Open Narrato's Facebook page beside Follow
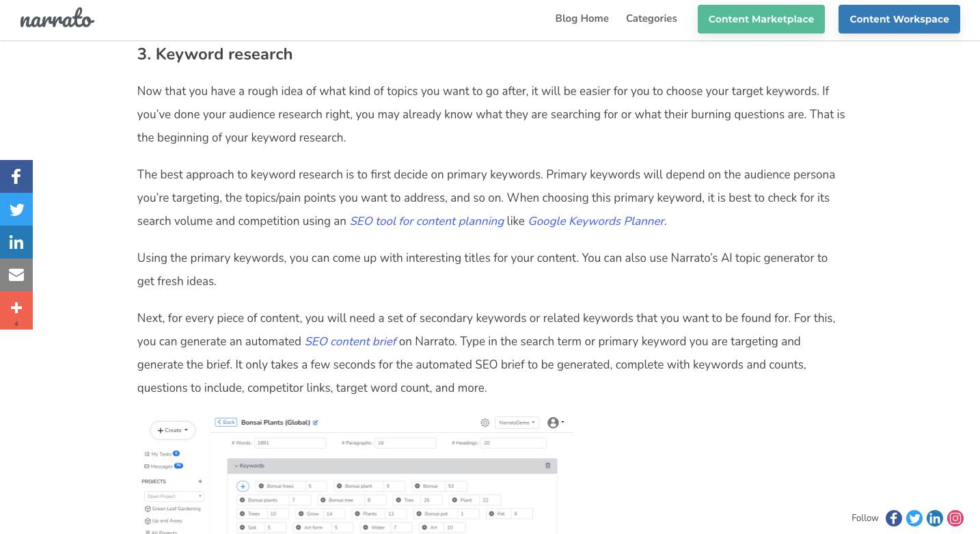This screenshot has width=980, height=534. pyautogui.click(x=894, y=518)
